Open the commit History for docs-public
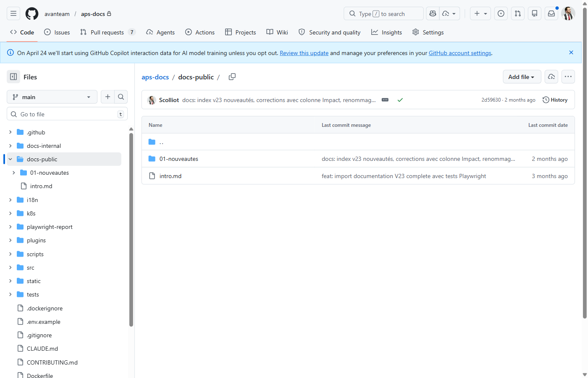 click(555, 100)
